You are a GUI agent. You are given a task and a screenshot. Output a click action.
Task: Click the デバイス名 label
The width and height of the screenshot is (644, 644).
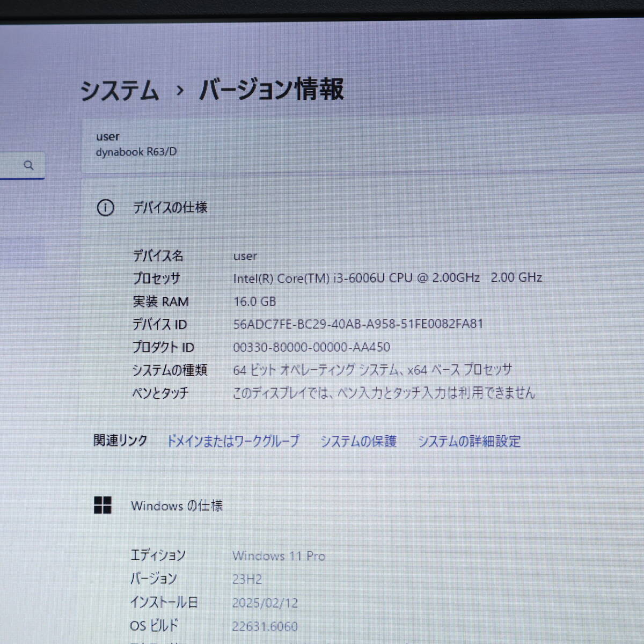point(158,255)
